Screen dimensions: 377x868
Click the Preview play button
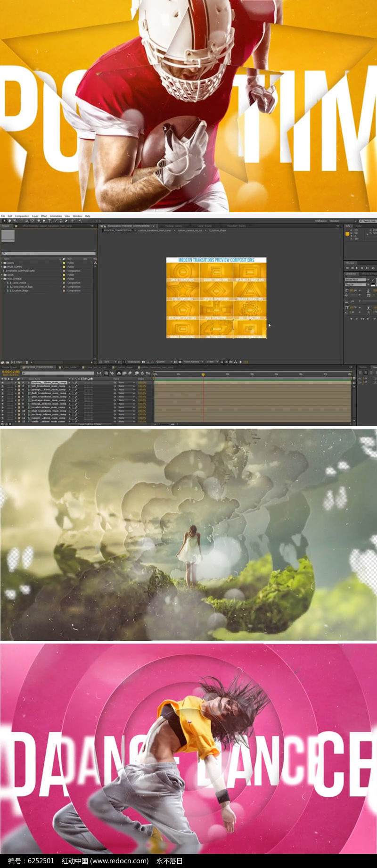pyautogui.click(x=357, y=268)
